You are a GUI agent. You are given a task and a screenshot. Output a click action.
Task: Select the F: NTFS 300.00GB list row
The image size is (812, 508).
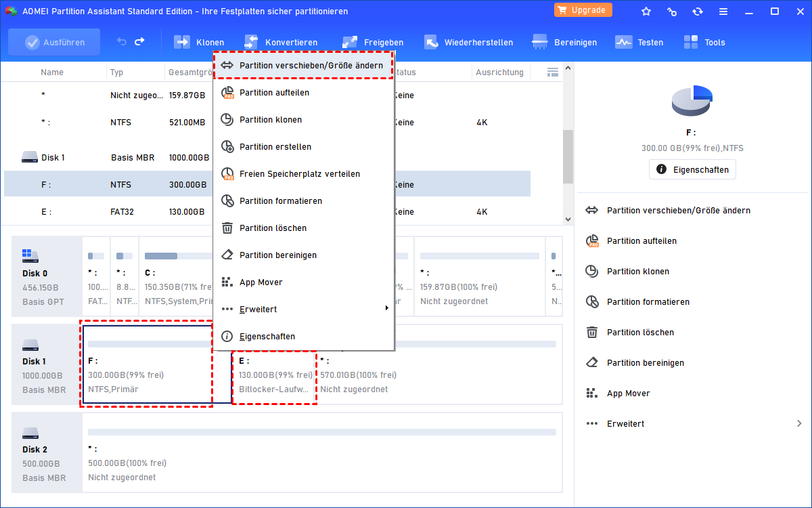coord(267,185)
